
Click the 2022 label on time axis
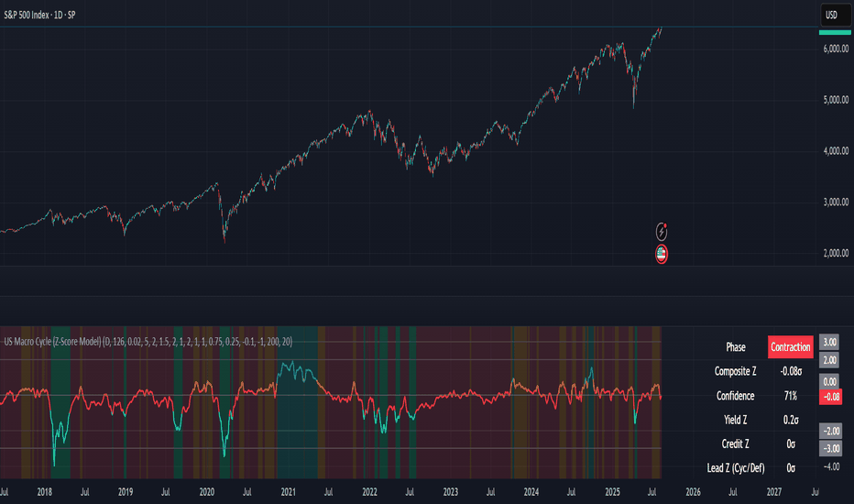369,492
